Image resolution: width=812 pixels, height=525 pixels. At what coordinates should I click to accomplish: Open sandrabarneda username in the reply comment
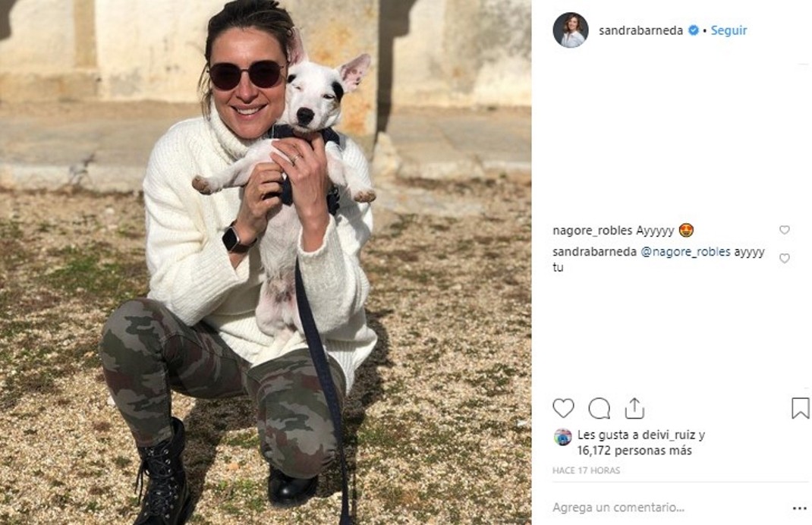coord(594,252)
